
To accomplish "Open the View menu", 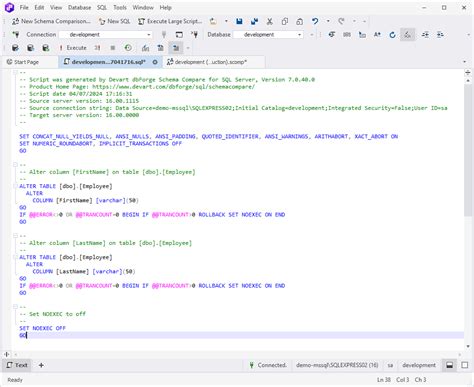I will point(56,7).
